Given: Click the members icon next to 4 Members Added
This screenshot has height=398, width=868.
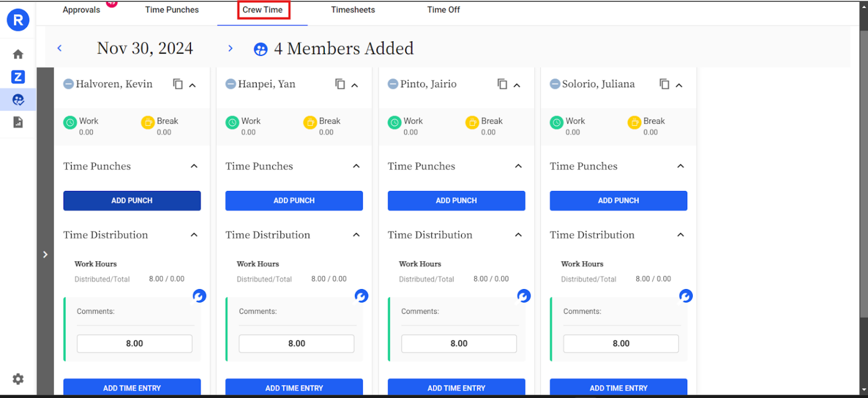Looking at the screenshot, I should tap(260, 49).
